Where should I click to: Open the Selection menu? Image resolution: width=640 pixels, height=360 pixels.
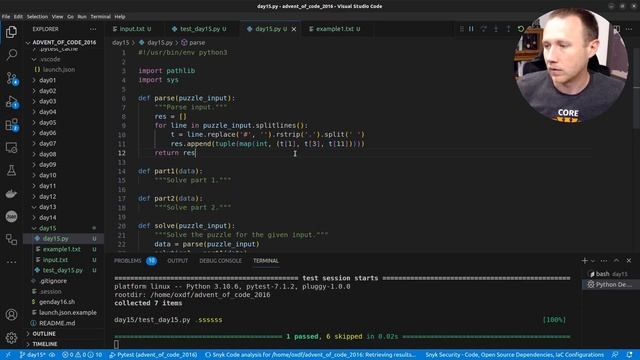coord(38,17)
